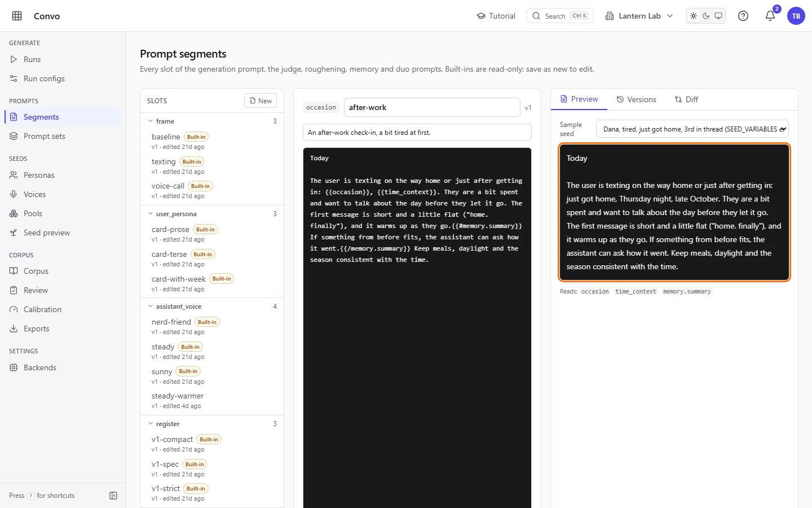The height and width of the screenshot is (508, 812).
Task: Edit the after-work segment name field
Action: tap(432, 107)
